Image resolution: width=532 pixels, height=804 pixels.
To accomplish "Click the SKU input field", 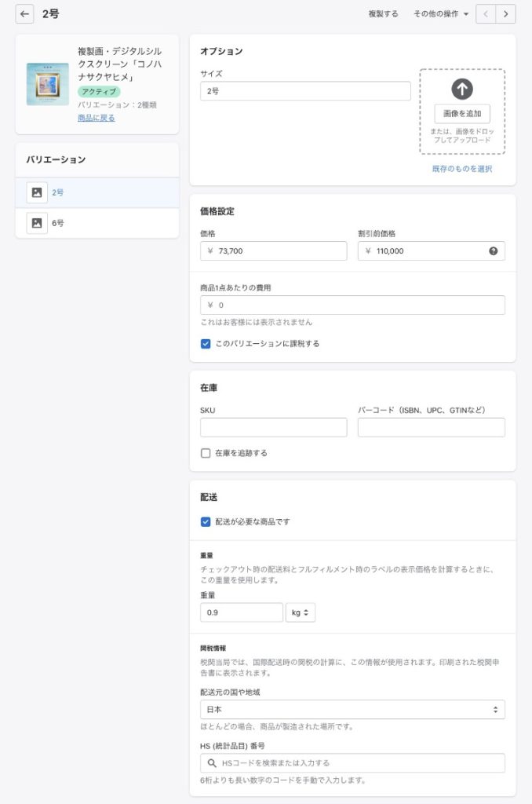I will point(273,427).
